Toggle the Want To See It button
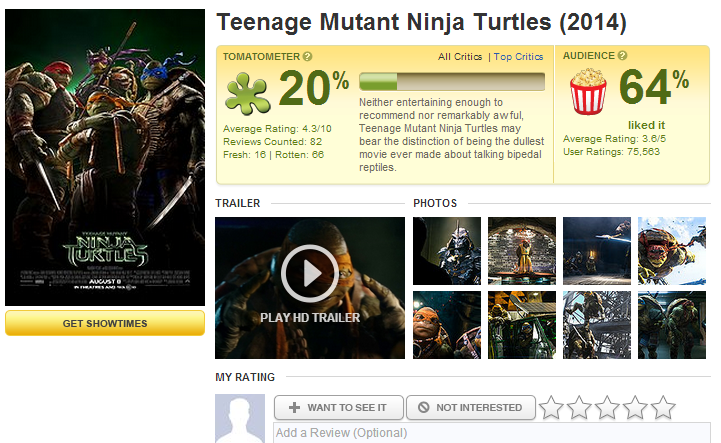The image size is (721, 443). [340, 408]
